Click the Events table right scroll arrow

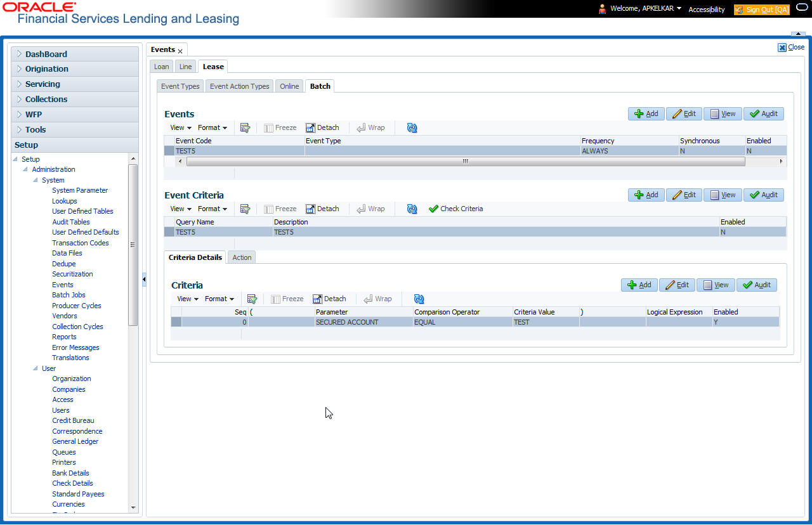click(782, 162)
